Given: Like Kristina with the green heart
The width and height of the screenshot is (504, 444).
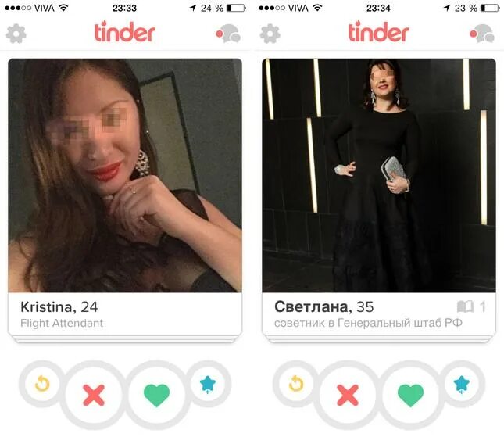Looking at the screenshot, I should pyautogui.click(x=156, y=395).
